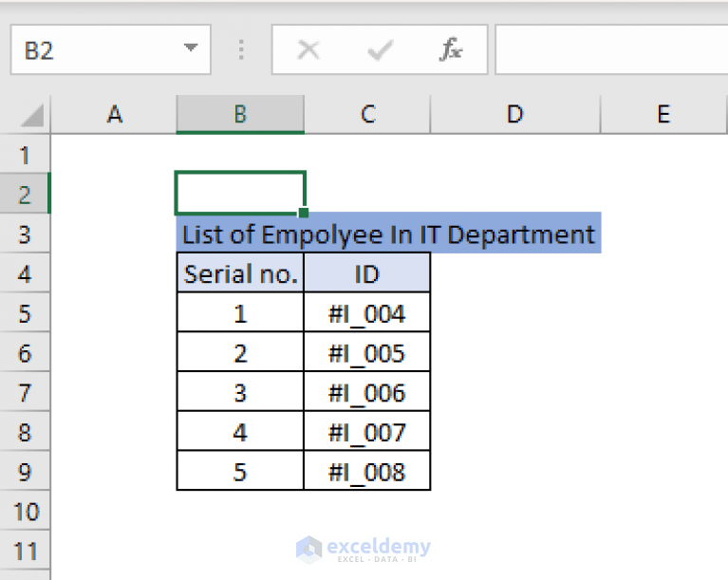Viewport: 728px width, 580px height.
Task: Select the cell containing #I_008
Action: 367,471
